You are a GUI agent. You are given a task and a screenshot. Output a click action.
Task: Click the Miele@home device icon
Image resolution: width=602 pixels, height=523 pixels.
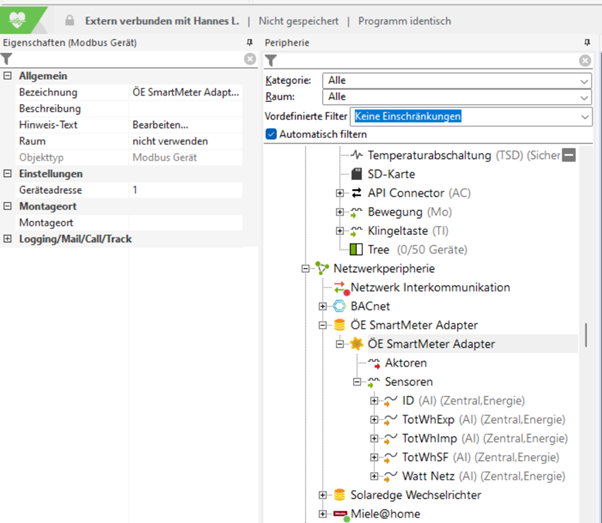click(x=339, y=514)
